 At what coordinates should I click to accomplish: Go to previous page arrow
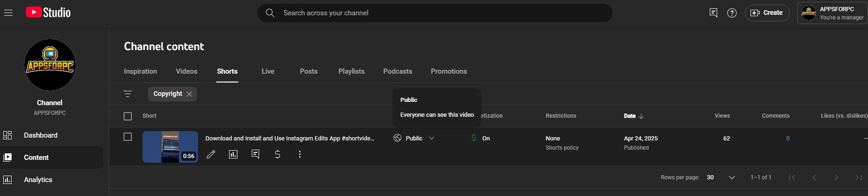pyautogui.click(x=814, y=177)
